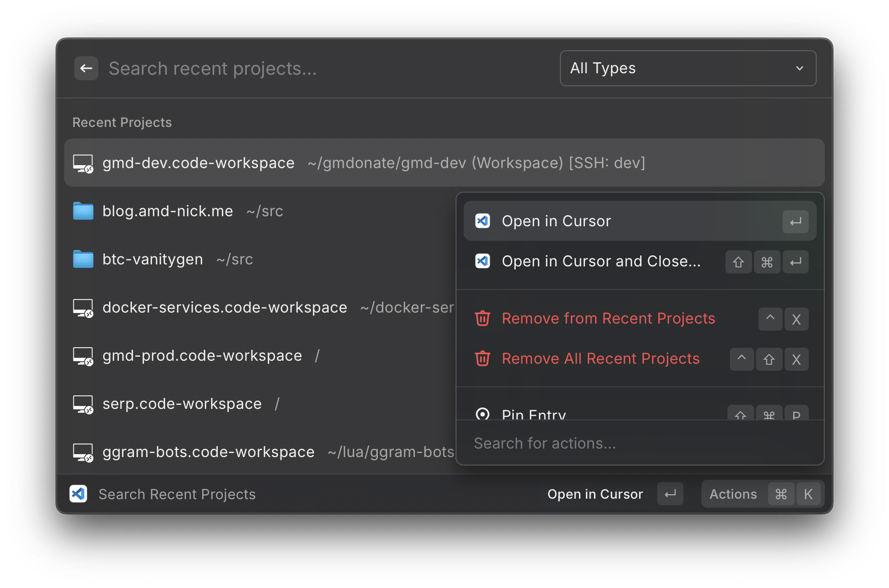Open the All Types dropdown
The width and height of the screenshot is (889, 588).
tap(687, 68)
